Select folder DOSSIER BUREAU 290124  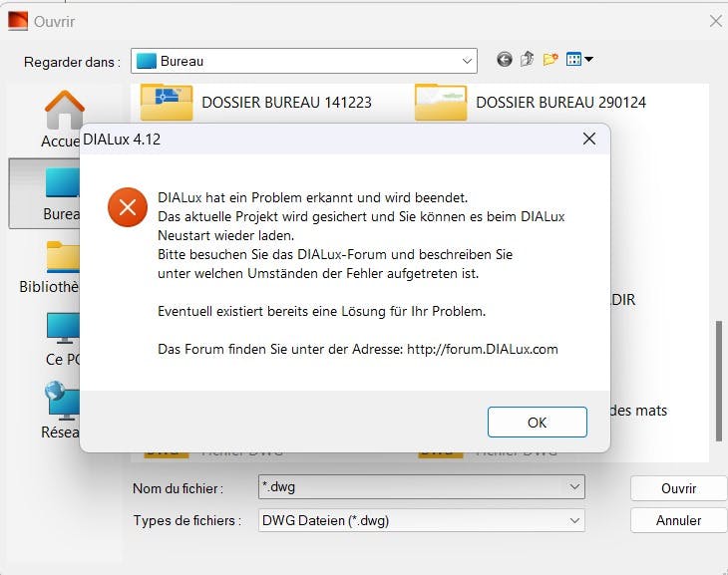(531, 102)
